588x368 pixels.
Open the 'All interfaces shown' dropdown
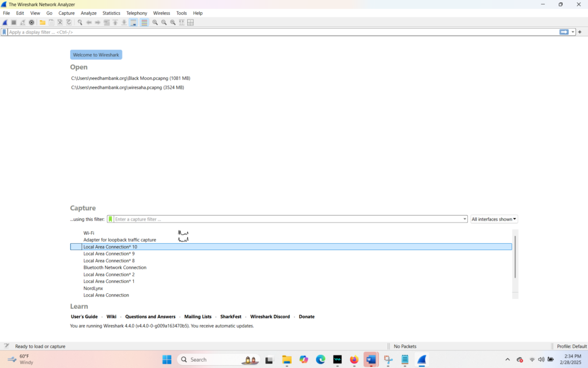494,219
